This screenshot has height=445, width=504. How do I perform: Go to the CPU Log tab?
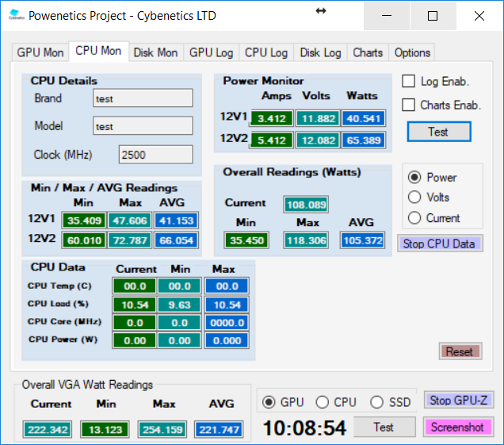[266, 52]
